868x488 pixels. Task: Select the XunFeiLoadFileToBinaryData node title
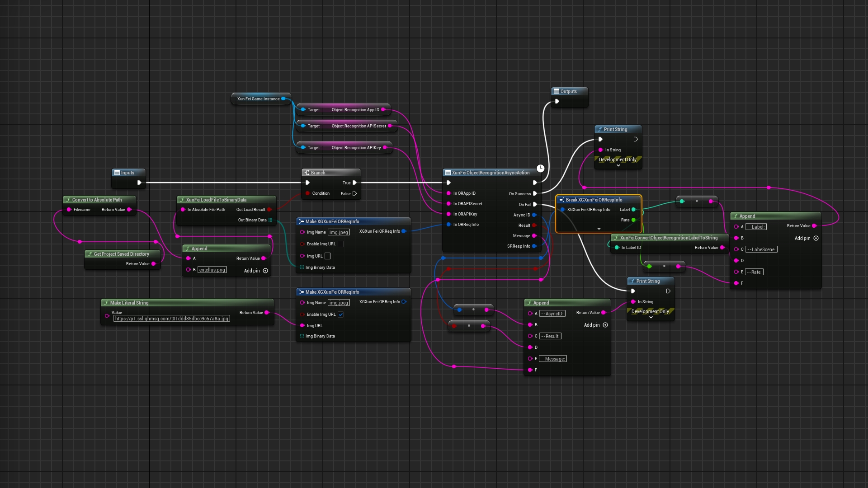click(x=216, y=200)
